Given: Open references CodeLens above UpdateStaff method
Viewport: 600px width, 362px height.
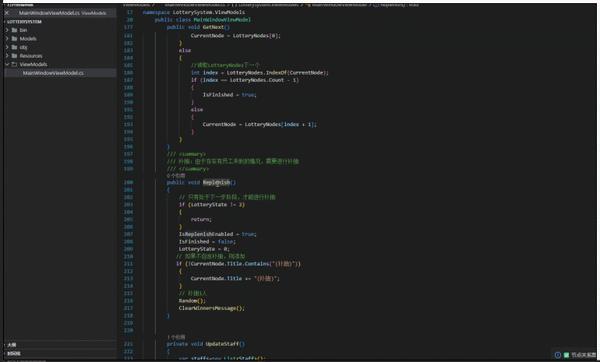Looking at the screenshot, I should coord(176,337).
